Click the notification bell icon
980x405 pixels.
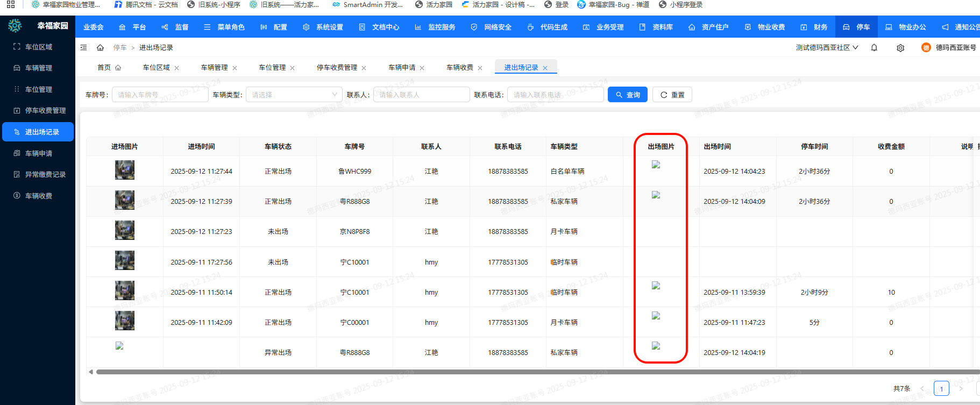click(874, 48)
